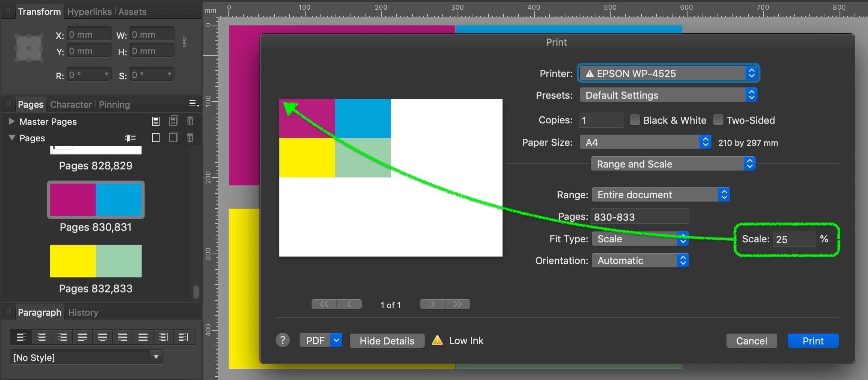The image size is (868, 380).
Task: Click the Scale percentage field
Action: click(x=794, y=239)
